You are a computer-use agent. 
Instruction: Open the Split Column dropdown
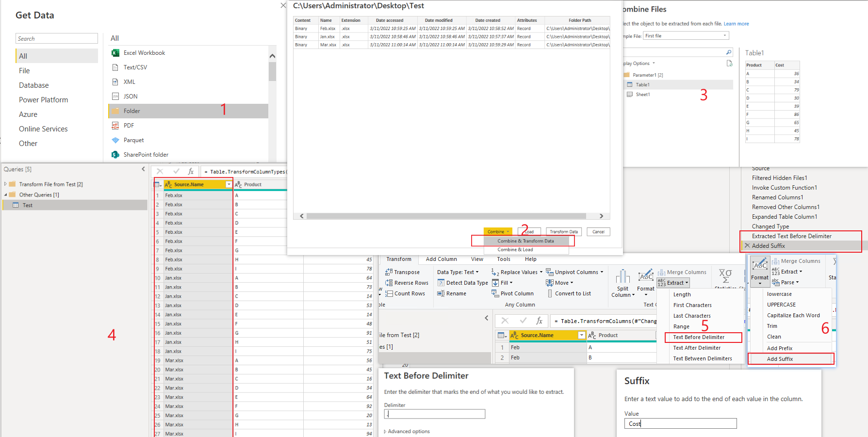(623, 284)
